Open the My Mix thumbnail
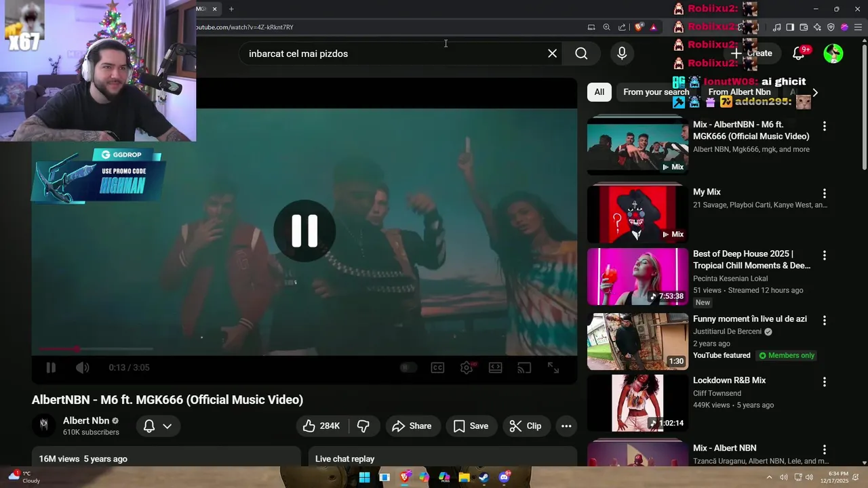 pos(637,213)
